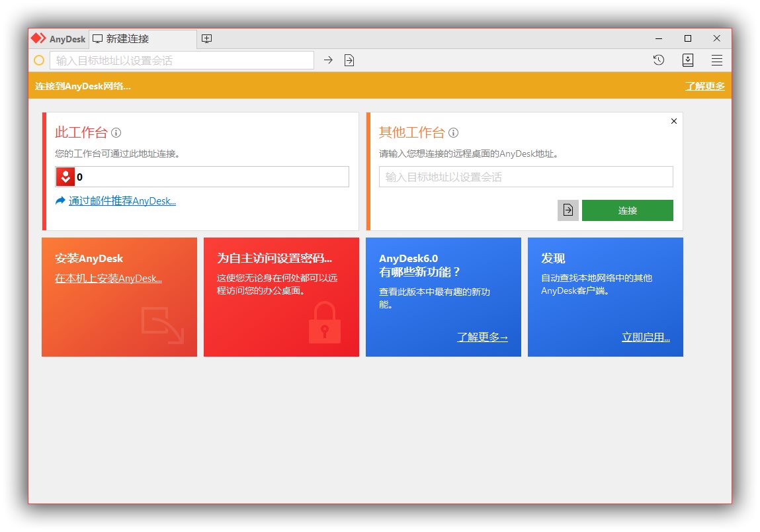This screenshot has width=760, height=532.
Task: Click the AnyDesk logo in title bar
Action: click(x=38, y=38)
